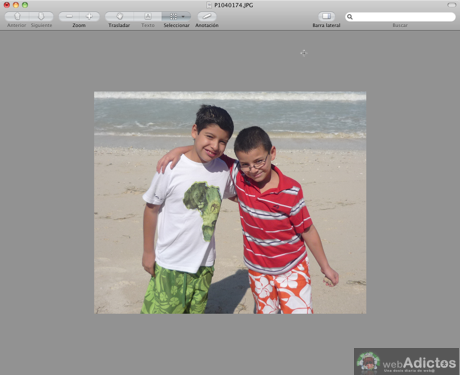Viewport: 460px width, 375px height.
Task: Click the beach photo of two boys
Action: [230, 203]
